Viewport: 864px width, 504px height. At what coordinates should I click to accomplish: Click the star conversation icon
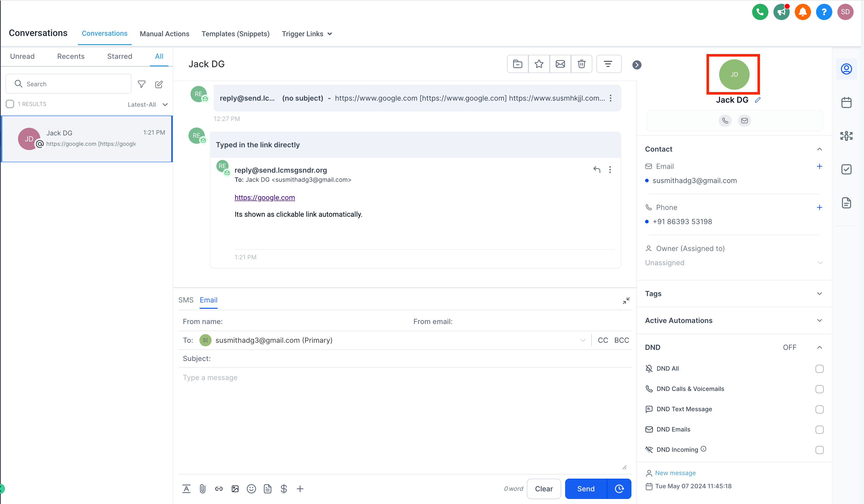(539, 64)
